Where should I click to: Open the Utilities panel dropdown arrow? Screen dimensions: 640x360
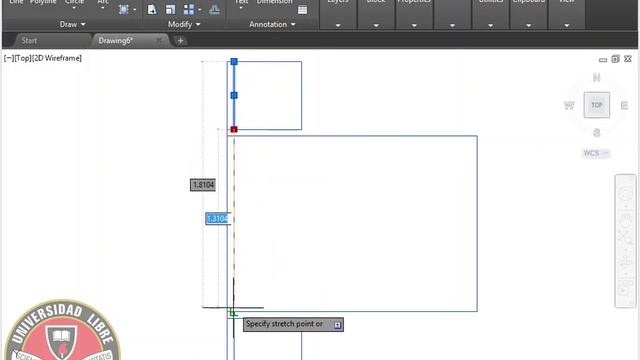490,25
